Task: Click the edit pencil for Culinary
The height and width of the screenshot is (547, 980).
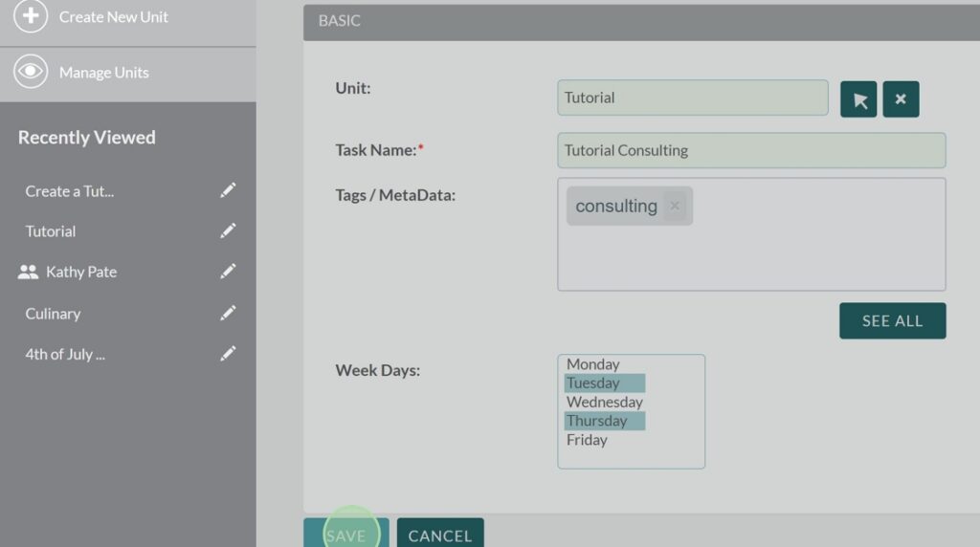Action: tap(228, 314)
